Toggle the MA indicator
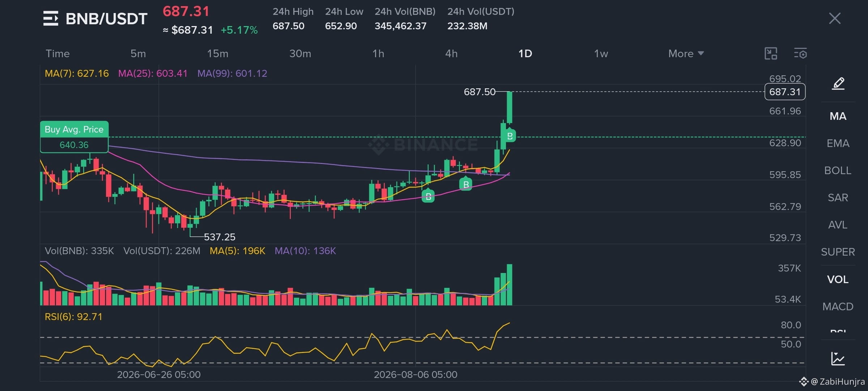This screenshot has width=868, height=391. click(838, 116)
